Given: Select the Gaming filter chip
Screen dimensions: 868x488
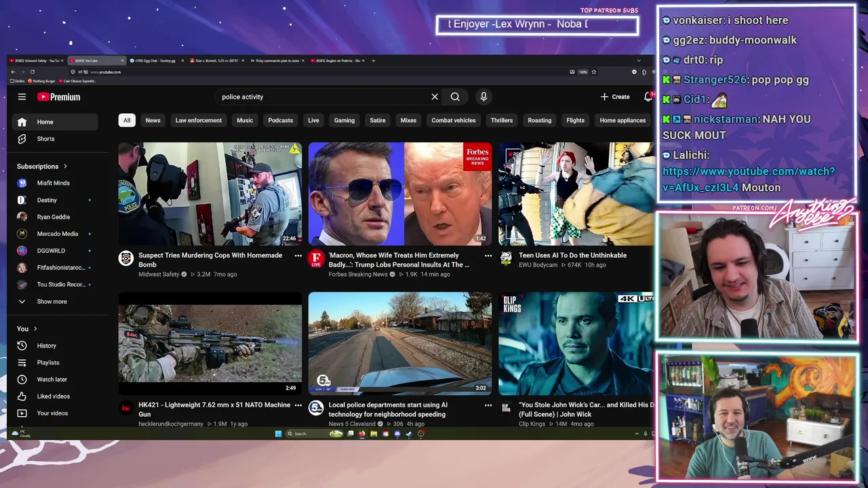Looking at the screenshot, I should tap(344, 121).
